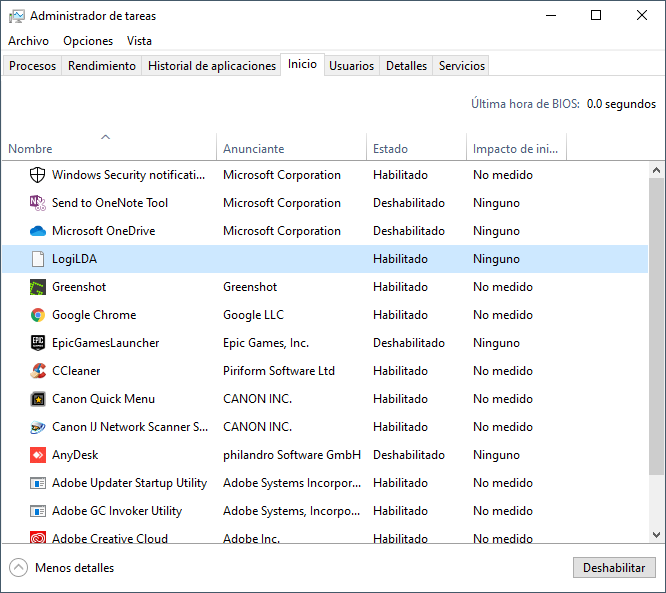
Task: Select the Adobe GC Invoker Utility name
Action: tap(117, 511)
